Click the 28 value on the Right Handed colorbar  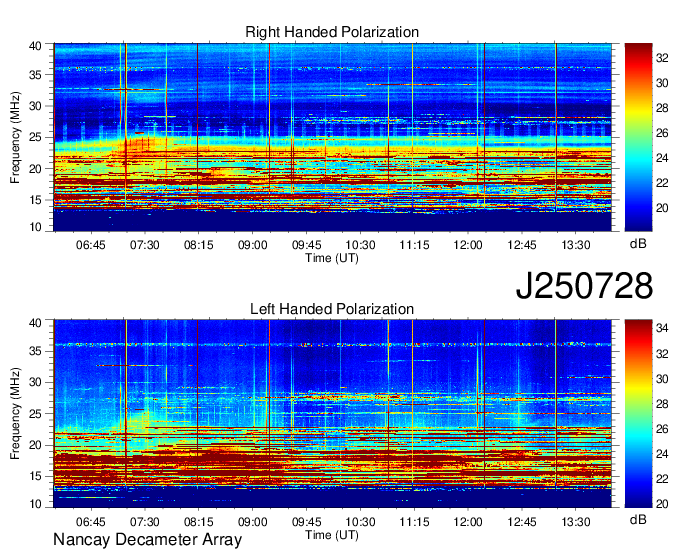pos(662,108)
